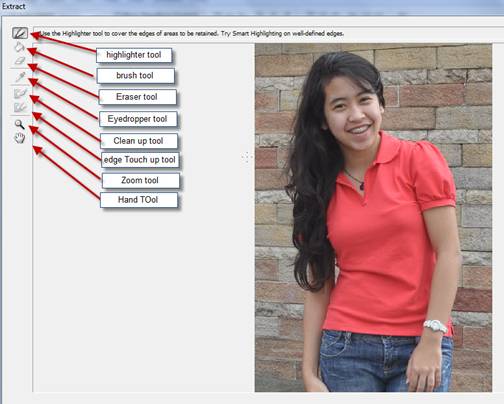The height and width of the screenshot is (404, 504).
Task: Select the Edge Highlighter tool icon
Action: coord(20,33)
